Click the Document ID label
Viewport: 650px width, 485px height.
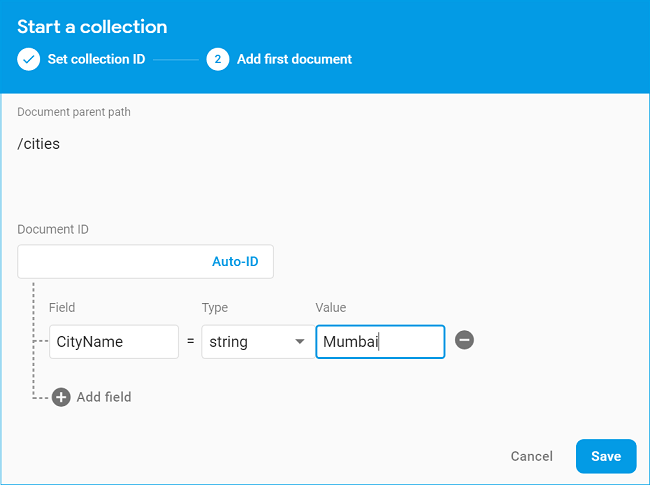(53, 229)
